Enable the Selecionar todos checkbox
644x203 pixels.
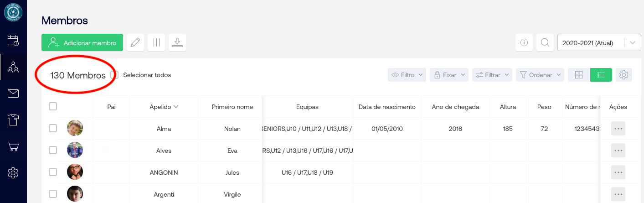tap(115, 75)
